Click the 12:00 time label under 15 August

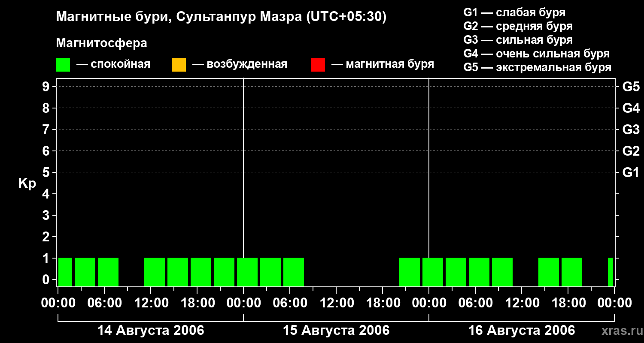(x=336, y=303)
